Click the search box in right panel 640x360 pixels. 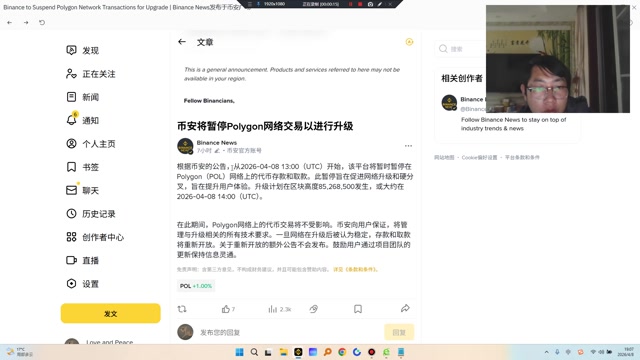point(460,49)
